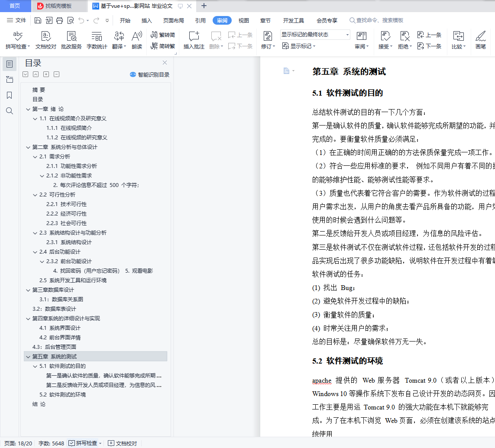This screenshot has width=495, height=448.
Task: Jump to 2.5 系统开发工具和运行环境 in outline
Action: point(73,280)
